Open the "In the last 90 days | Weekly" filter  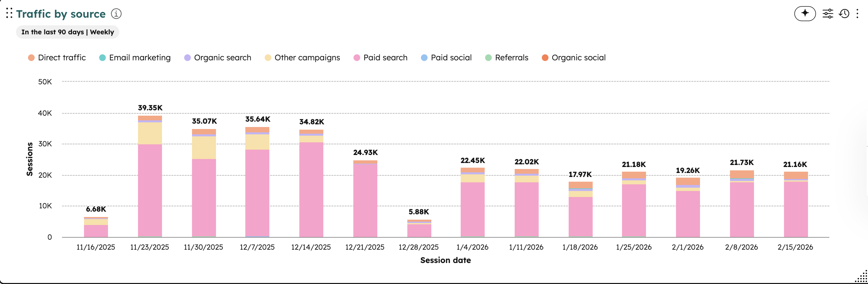click(67, 32)
